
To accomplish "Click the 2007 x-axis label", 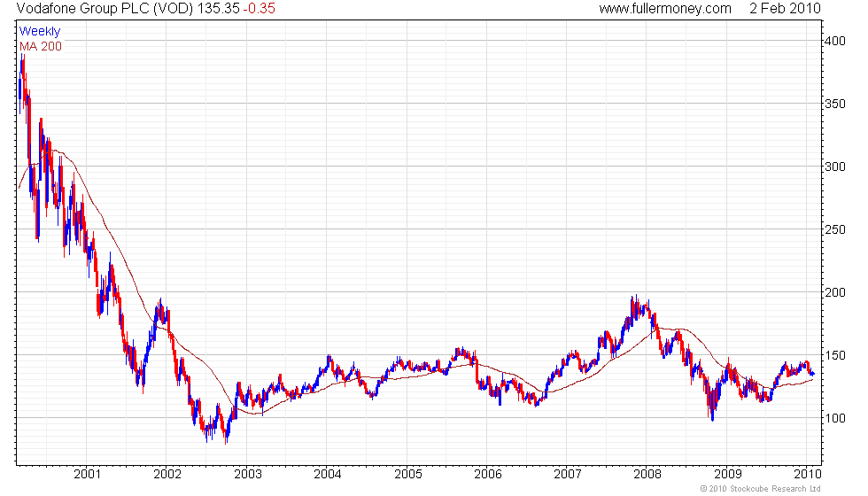I will [x=568, y=474].
